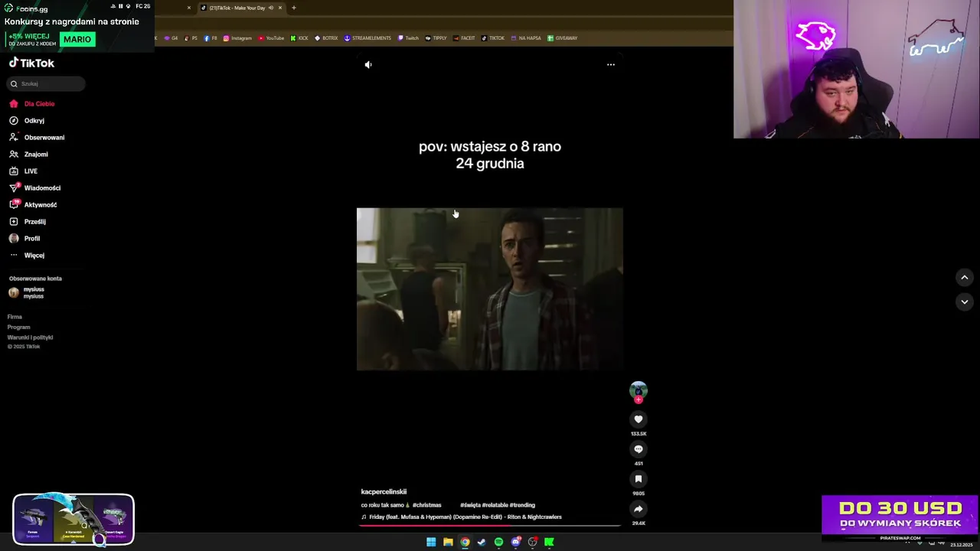Open Spotify from taskbar
The height and width of the screenshot is (551, 980).
pyautogui.click(x=498, y=542)
